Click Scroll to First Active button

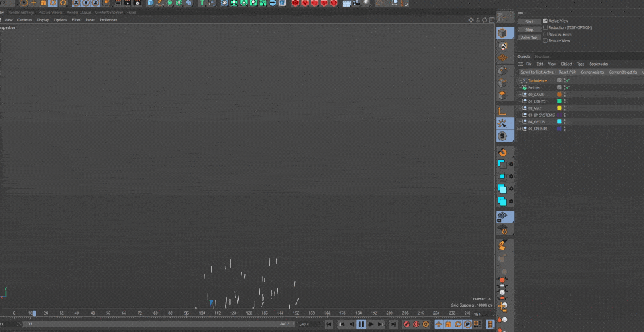point(537,72)
